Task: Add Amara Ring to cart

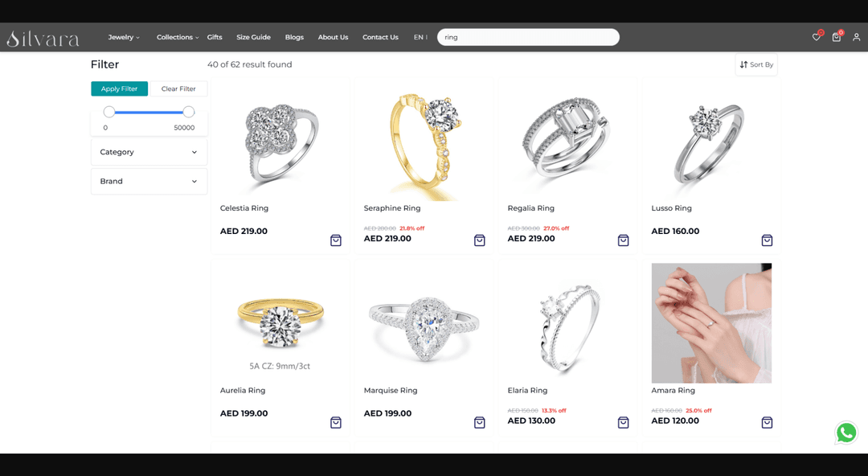Action: pyautogui.click(x=767, y=423)
